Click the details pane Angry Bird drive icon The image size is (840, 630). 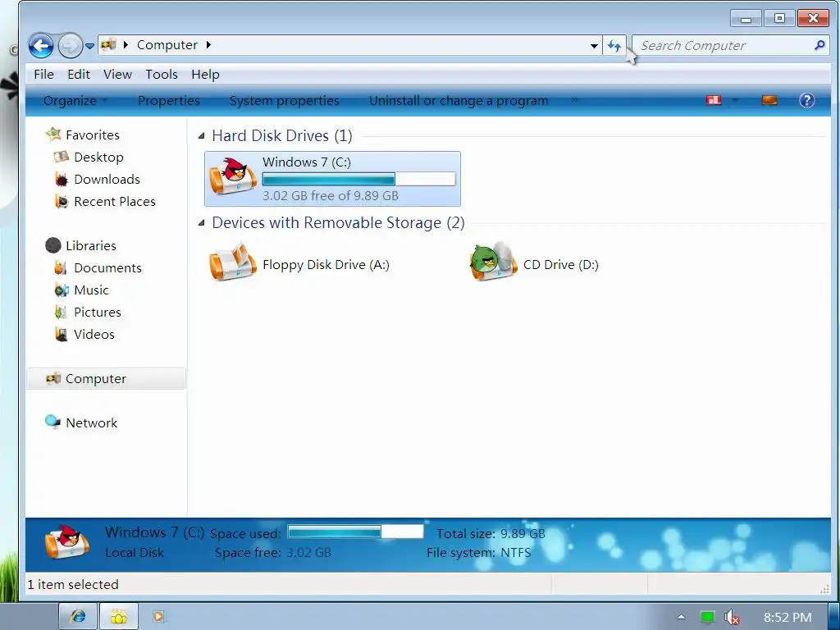click(x=66, y=542)
